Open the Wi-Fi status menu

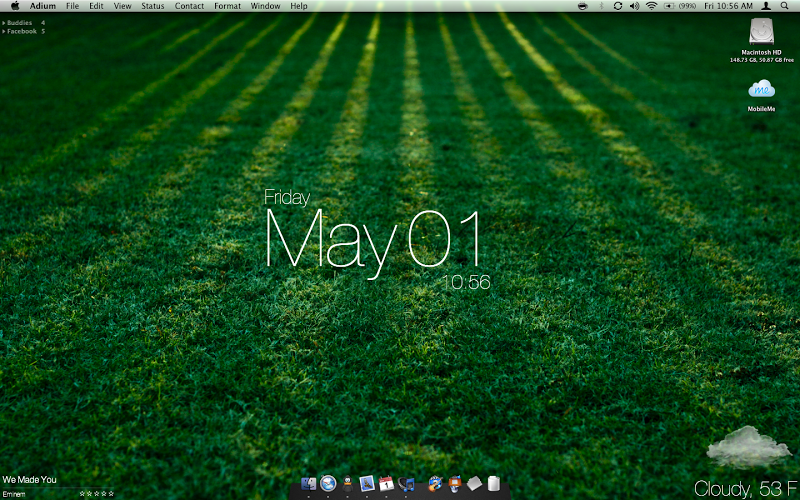pyautogui.click(x=651, y=6)
